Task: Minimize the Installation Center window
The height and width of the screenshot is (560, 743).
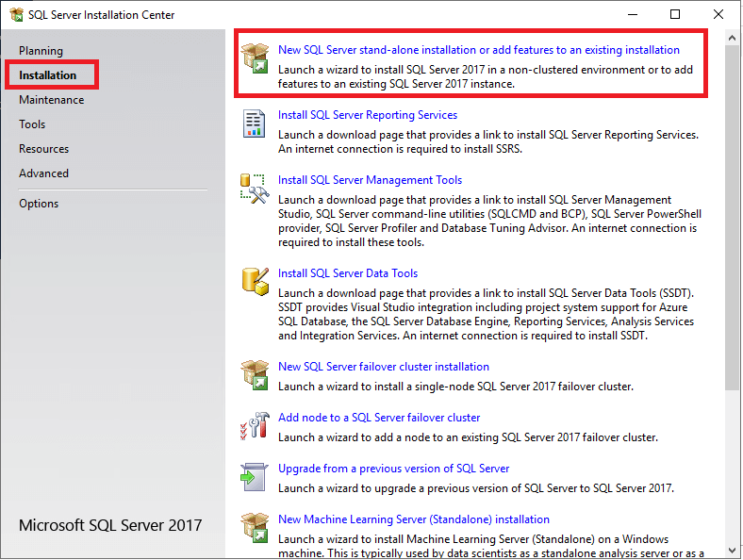Action: (633, 15)
